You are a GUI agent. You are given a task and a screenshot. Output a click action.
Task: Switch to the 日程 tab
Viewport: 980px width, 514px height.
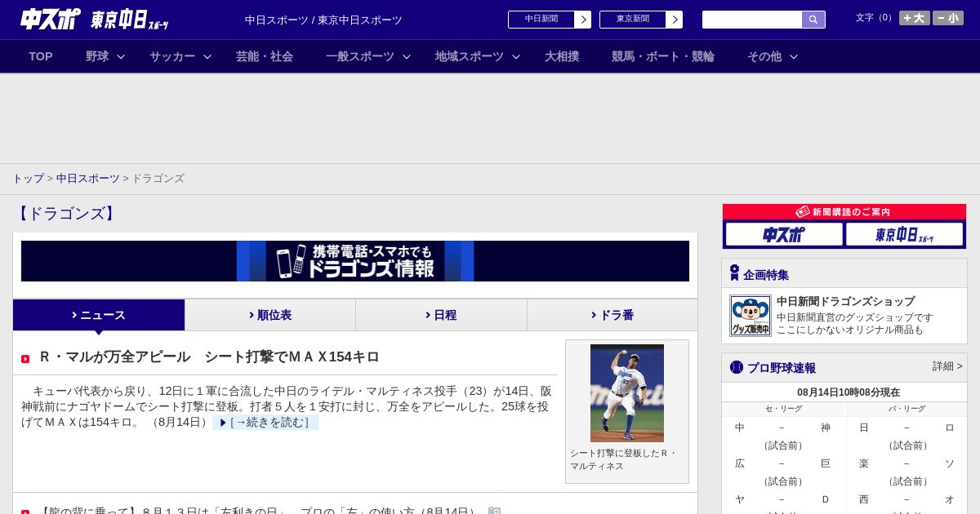coord(441,315)
